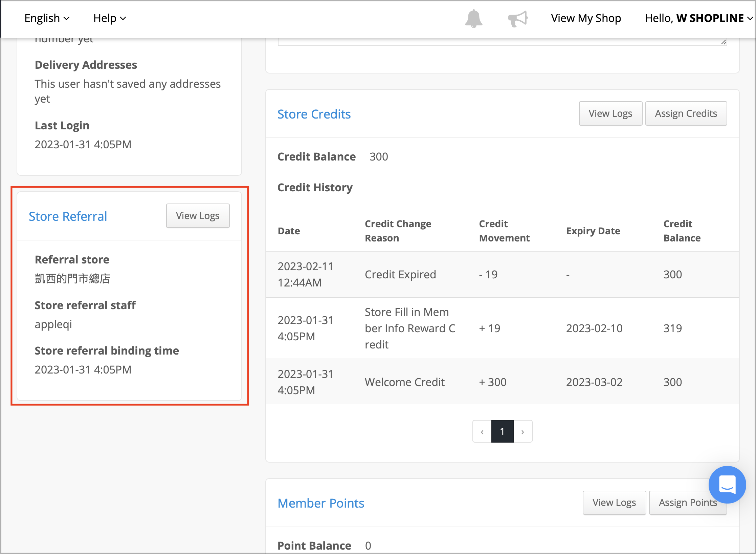Open the notifications bell
This screenshot has width=756, height=554.
[x=473, y=18]
